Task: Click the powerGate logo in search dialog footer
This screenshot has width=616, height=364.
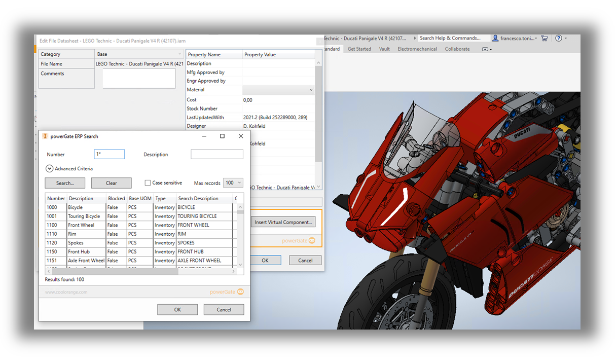Action: click(227, 292)
